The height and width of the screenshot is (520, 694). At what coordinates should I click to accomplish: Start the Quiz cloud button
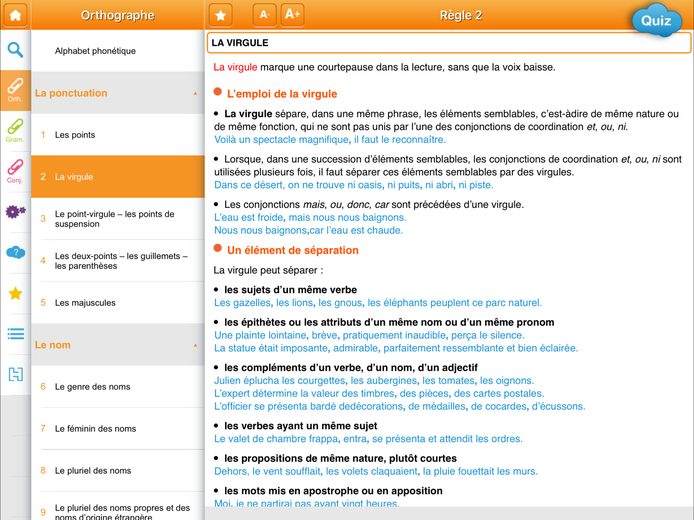(656, 20)
